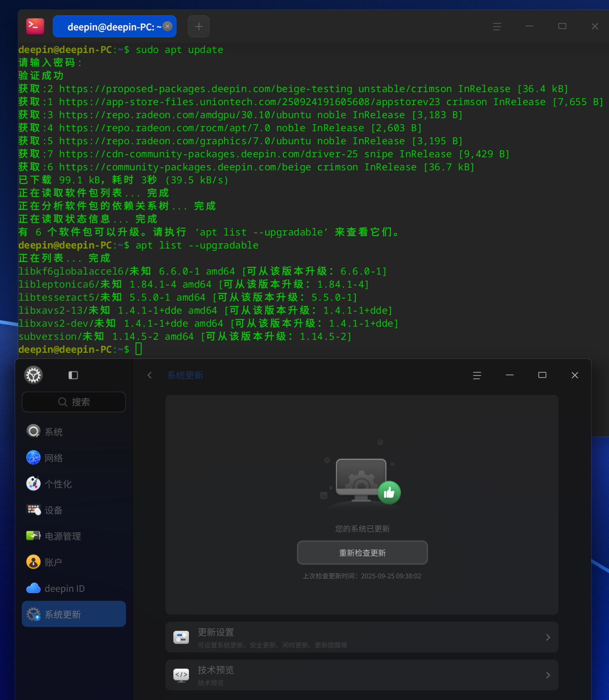Viewport: 609px width, 700px height.
Task: Minimize the terminal window
Action: pyautogui.click(x=530, y=27)
